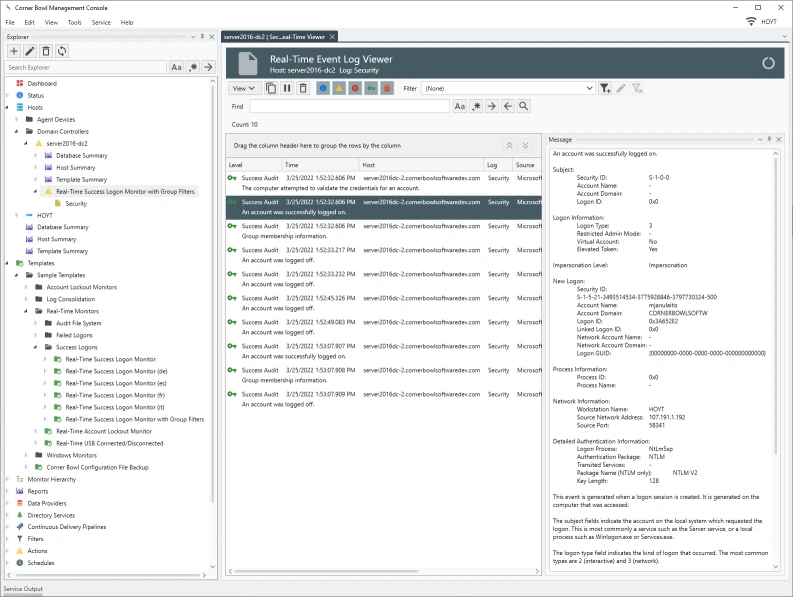This screenshot has width=793, height=597.
Task: Open the Message panel options dropdown arrow
Action: [x=760, y=139]
